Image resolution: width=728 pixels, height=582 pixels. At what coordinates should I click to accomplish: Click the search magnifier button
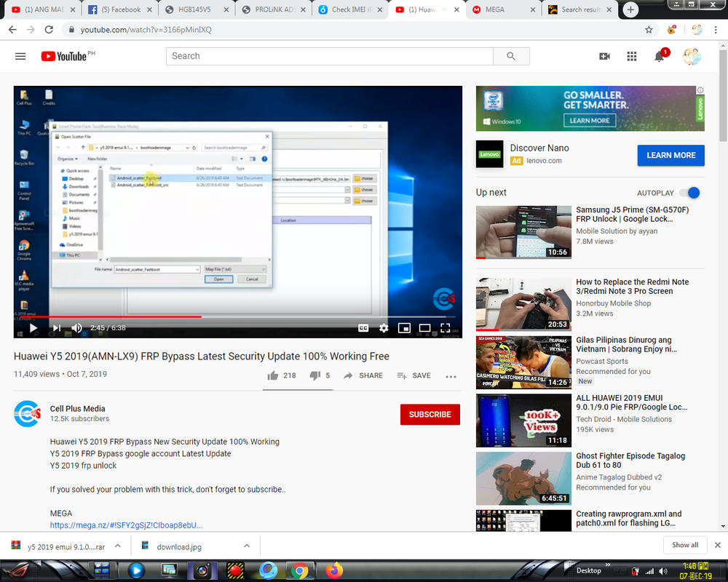coord(511,56)
